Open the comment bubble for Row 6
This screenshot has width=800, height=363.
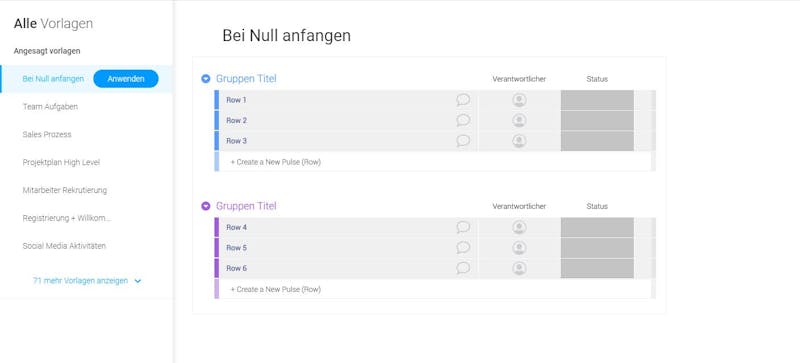coord(463,268)
